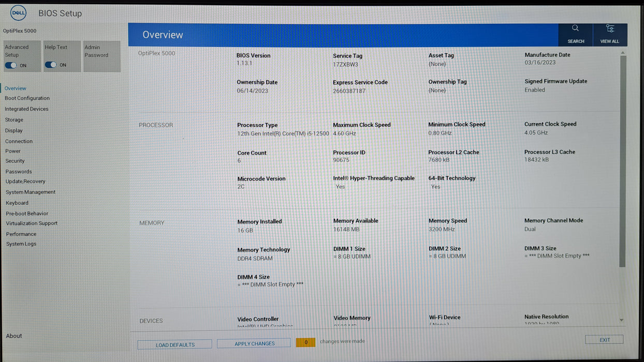The image size is (644, 362).
Task: Click DIMM 4 Size slot empty text
Action: (x=270, y=284)
